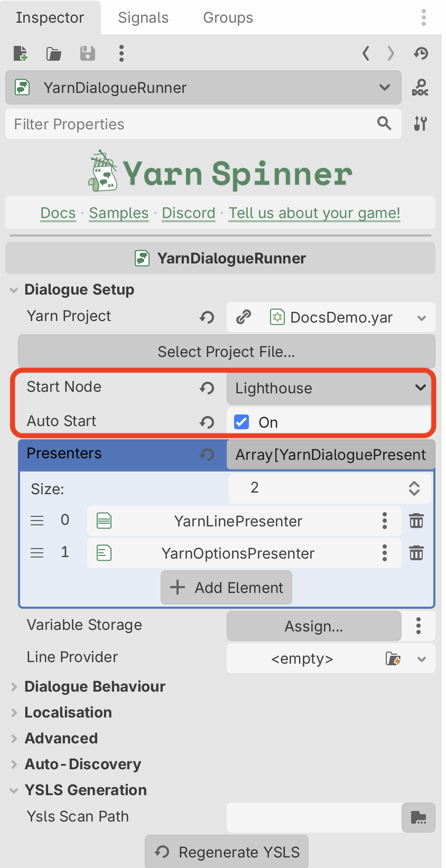The width and height of the screenshot is (446, 868).
Task: Open options menu for YarnLinePresenter
Action: [x=385, y=521]
